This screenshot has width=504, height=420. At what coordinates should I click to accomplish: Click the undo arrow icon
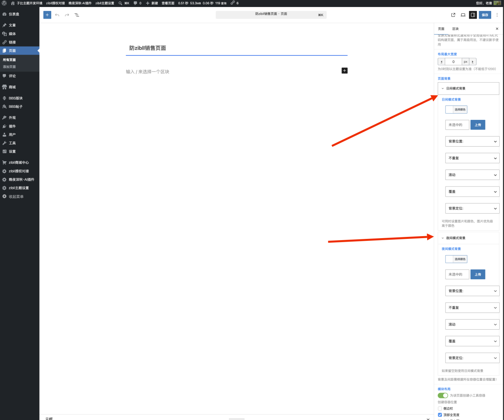(x=57, y=15)
